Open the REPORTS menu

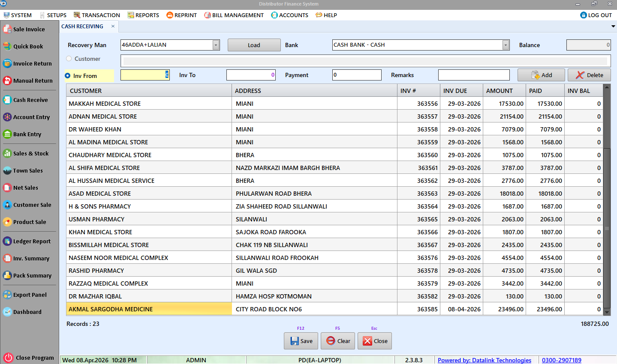point(143,15)
